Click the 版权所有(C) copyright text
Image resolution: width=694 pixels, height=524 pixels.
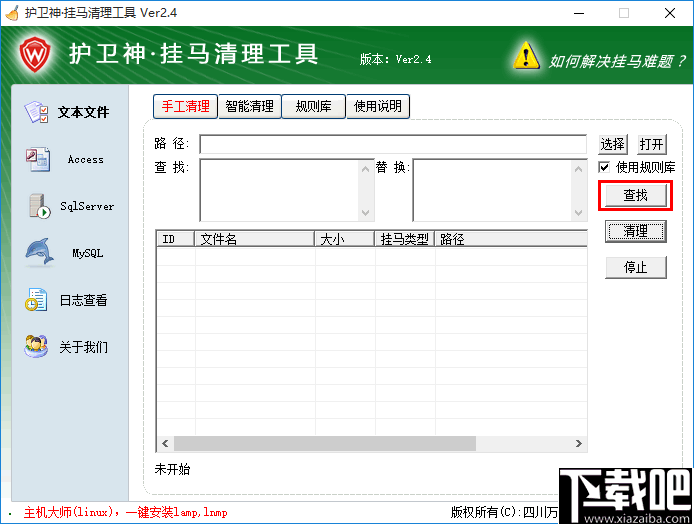point(504,512)
